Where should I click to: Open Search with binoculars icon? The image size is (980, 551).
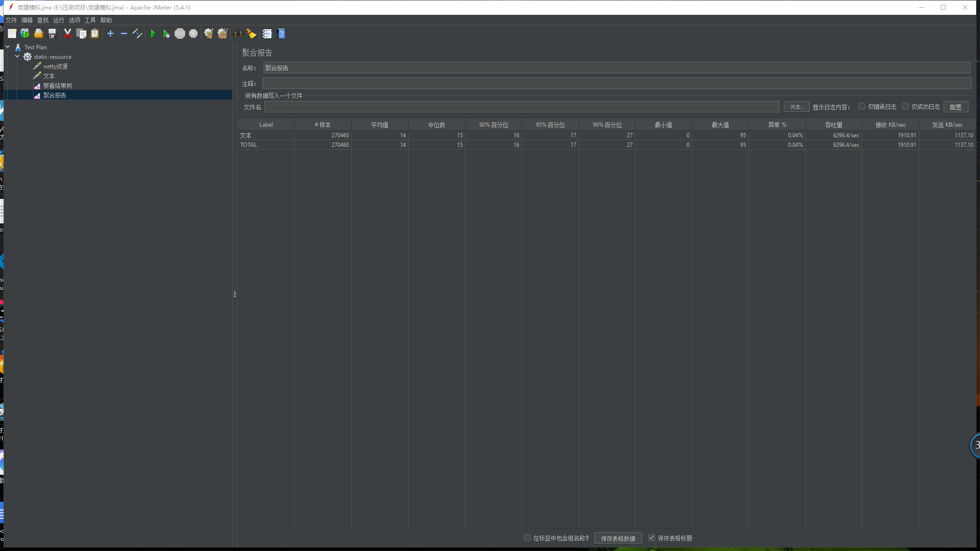click(238, 33)
